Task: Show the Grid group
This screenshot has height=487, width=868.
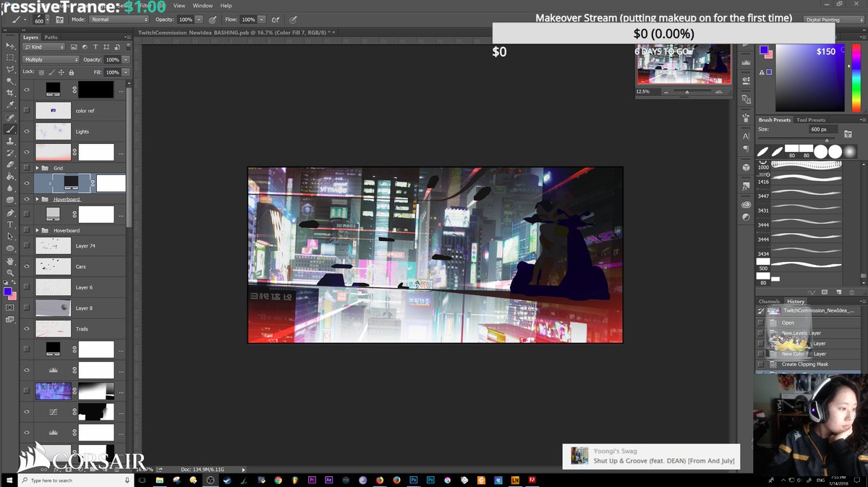Action: pos(27,168)
